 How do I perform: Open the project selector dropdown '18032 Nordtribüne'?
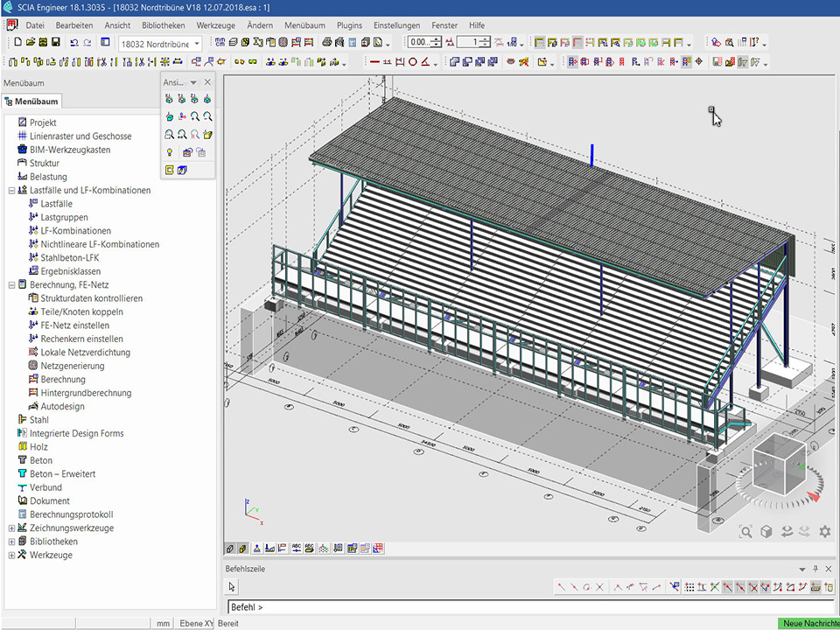(x=159, y=43)
